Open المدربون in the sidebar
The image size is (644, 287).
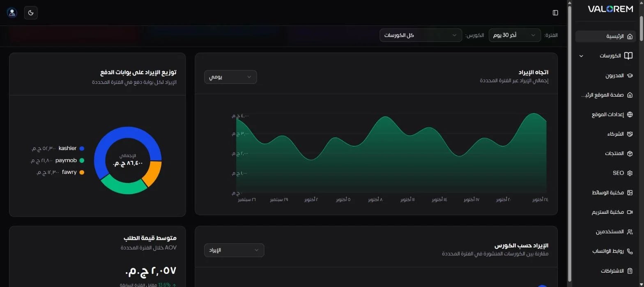click(605, 76)
